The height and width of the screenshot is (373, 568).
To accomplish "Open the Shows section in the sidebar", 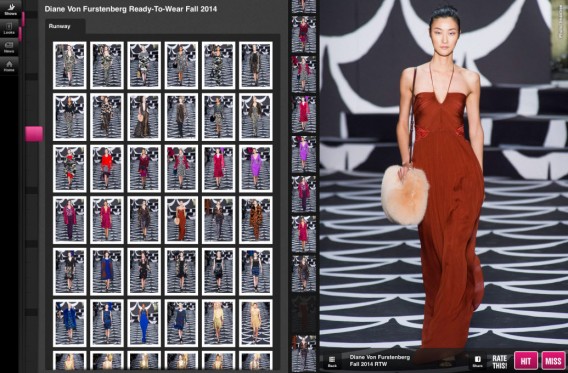I will pos(11,9).
